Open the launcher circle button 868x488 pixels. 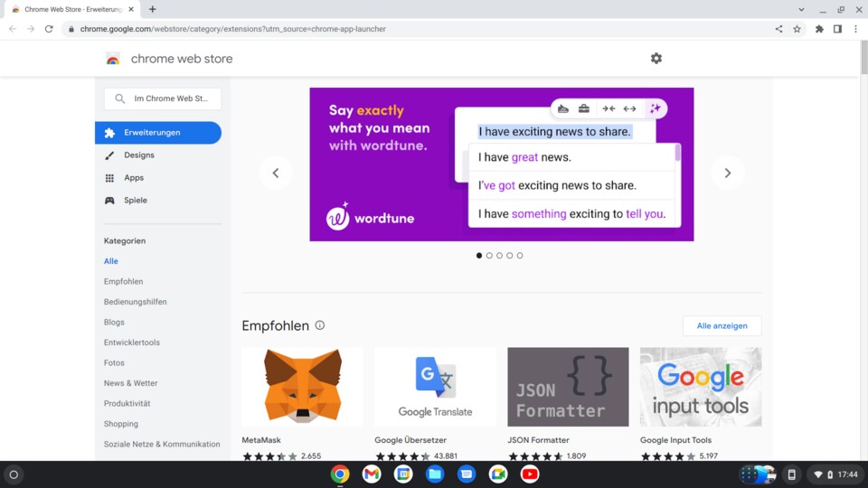(x=14, y=474)
